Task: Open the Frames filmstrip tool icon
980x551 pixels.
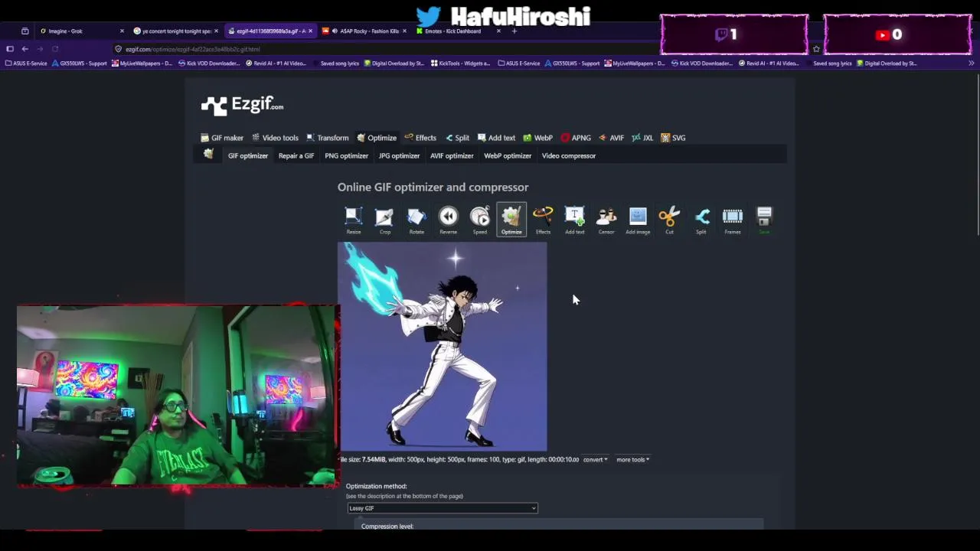Action: (x=733, y=220)
